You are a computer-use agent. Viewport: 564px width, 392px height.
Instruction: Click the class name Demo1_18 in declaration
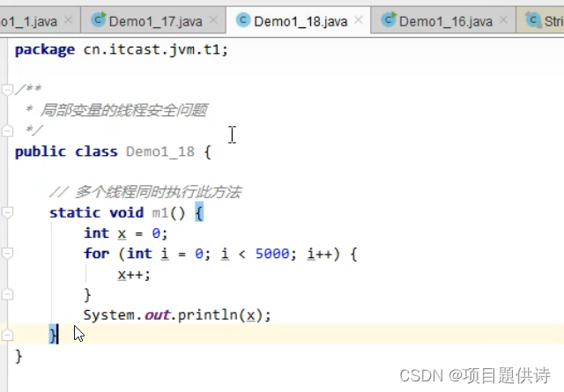coord(160,152)
